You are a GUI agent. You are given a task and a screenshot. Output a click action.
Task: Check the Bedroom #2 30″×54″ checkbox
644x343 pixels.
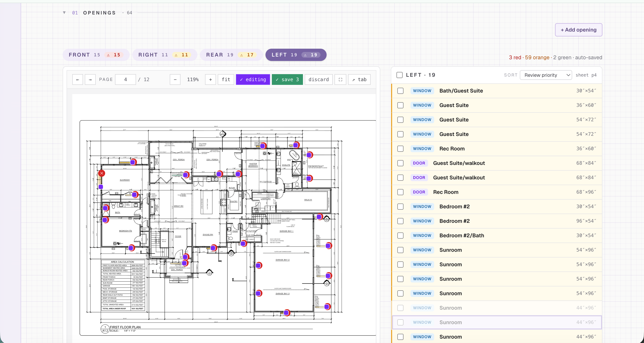400,207
